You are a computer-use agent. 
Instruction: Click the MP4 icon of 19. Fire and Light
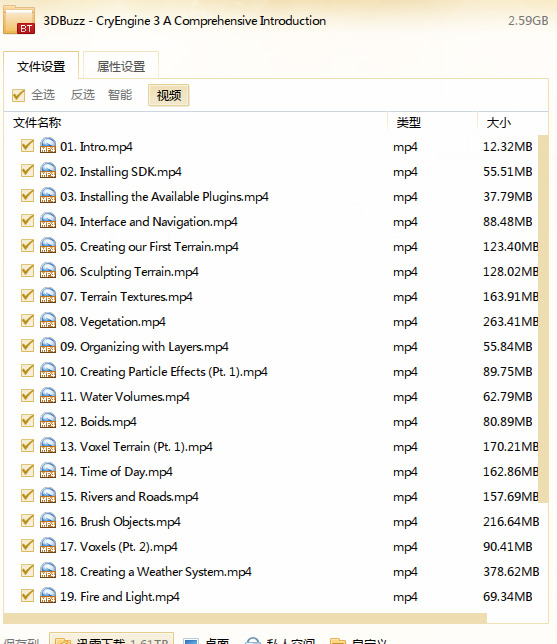pyautogui.click(x=48, y=596)
